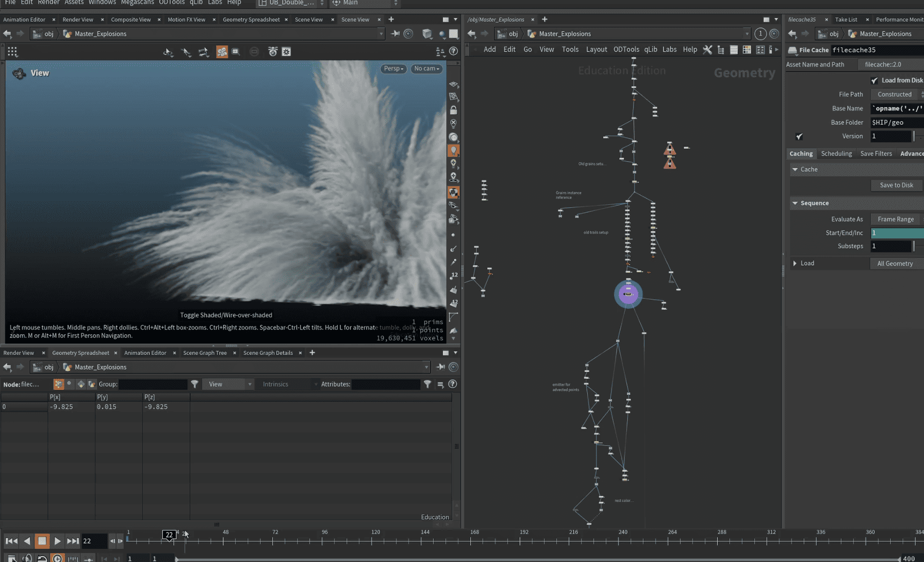Click the filter funnel icon beside Group
924x562 pixels.
click(x=195, y=384)
